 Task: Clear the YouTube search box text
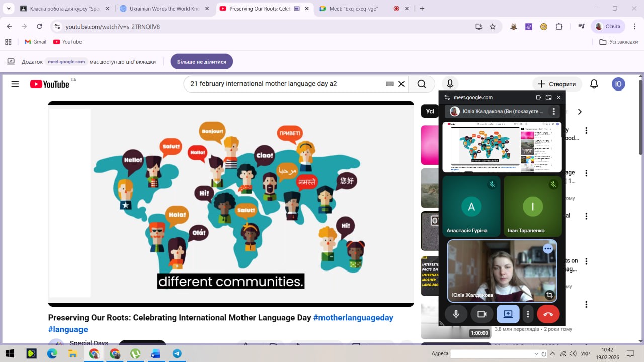(401, 84)
